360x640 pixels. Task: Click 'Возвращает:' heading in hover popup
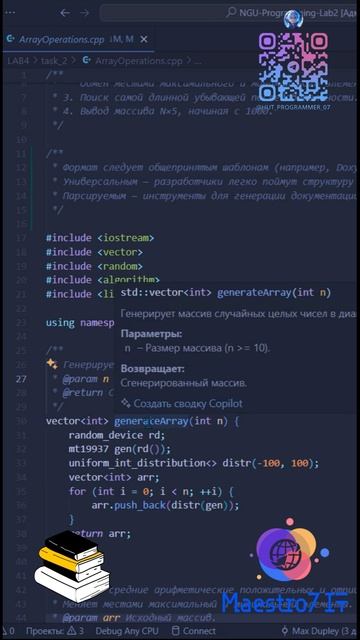coord(153,369)
